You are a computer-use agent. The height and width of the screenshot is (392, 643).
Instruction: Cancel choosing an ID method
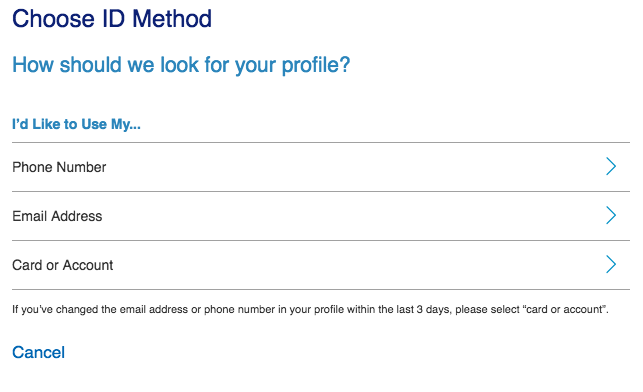click(x=39, y=353)
